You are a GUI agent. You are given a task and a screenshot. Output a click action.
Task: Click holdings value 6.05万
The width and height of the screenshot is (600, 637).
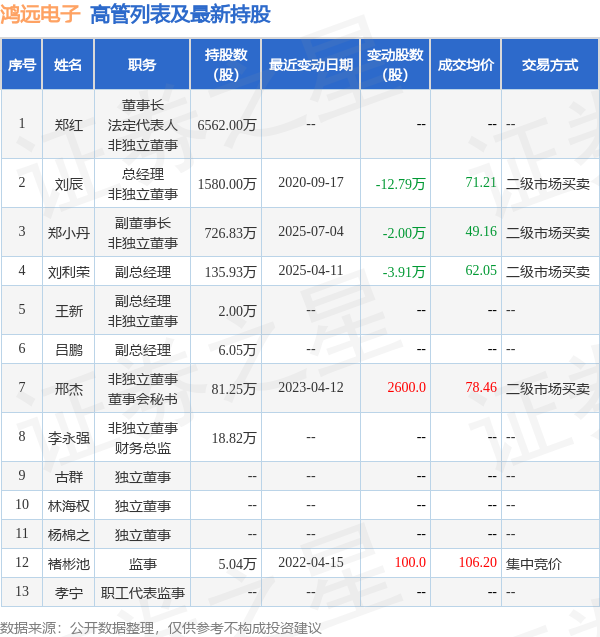pos(237,350)
